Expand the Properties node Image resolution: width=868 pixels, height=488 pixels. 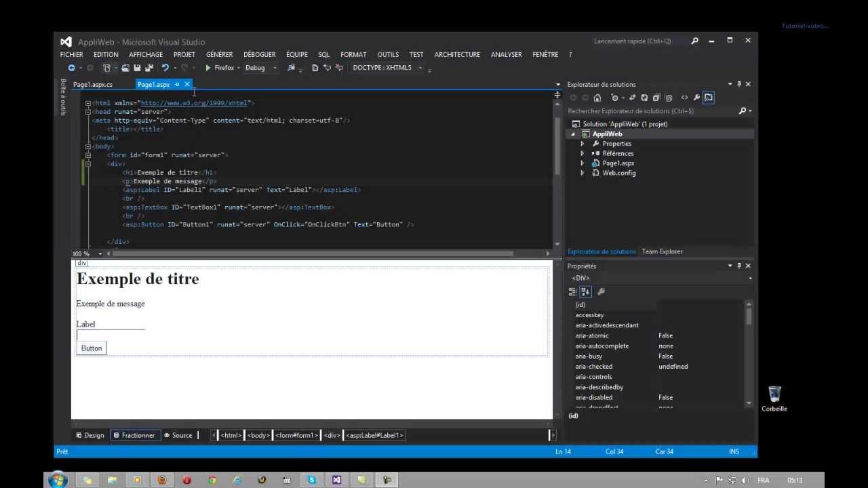(583, 144)
